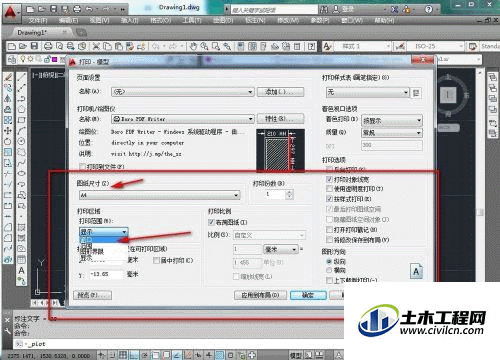Click the Dimension Style icon beside ISO-25
Viewport: 500px width, 360px height.
click(400, 46)
